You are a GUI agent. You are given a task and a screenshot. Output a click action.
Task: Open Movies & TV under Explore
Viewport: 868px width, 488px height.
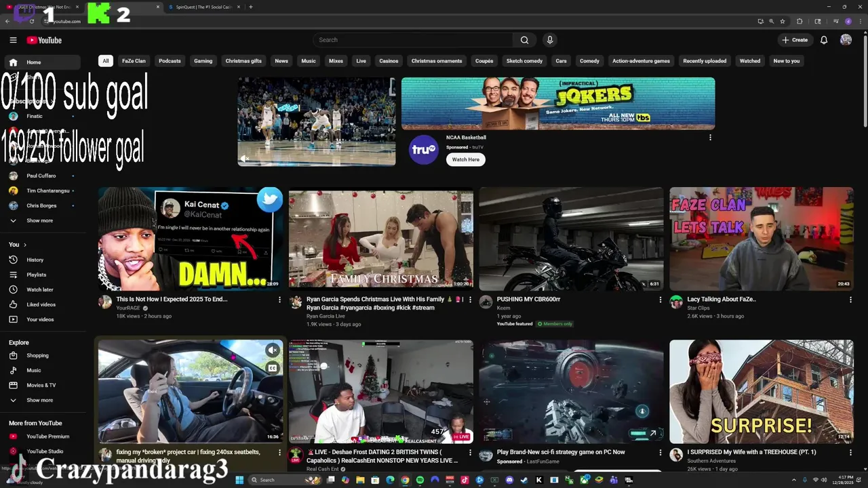[x=43, y=385]
